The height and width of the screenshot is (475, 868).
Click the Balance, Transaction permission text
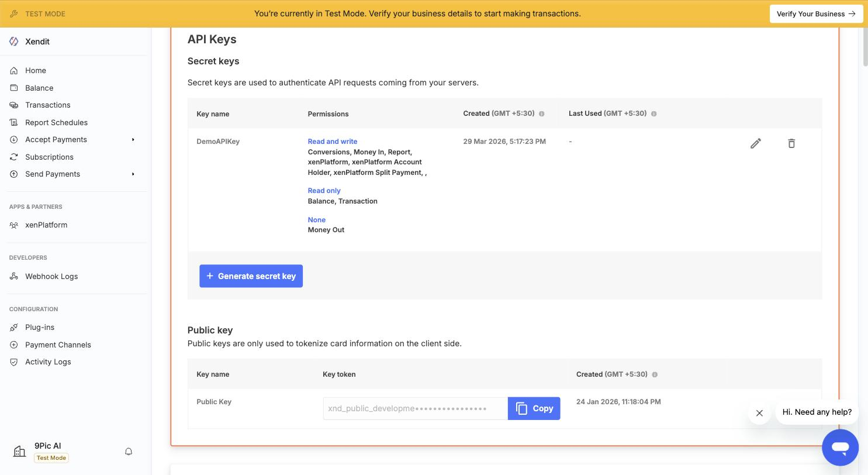click(343, 201)
